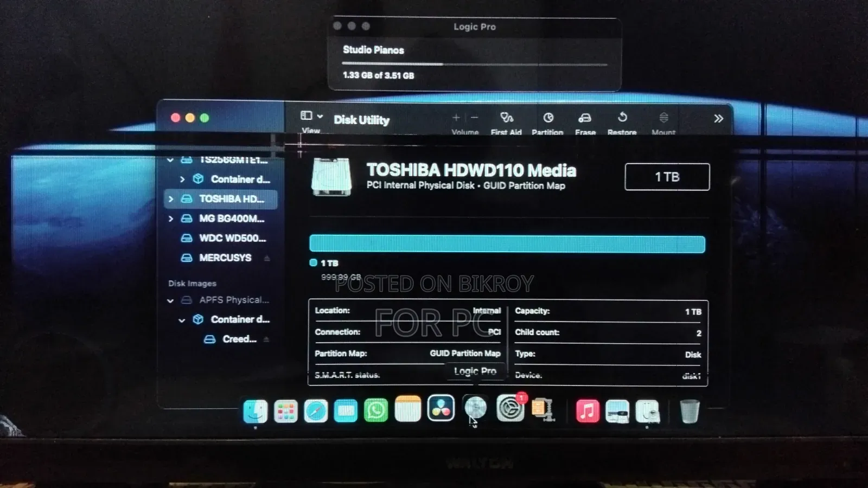Expand the TOSHIBA HD disk entry

171,199
